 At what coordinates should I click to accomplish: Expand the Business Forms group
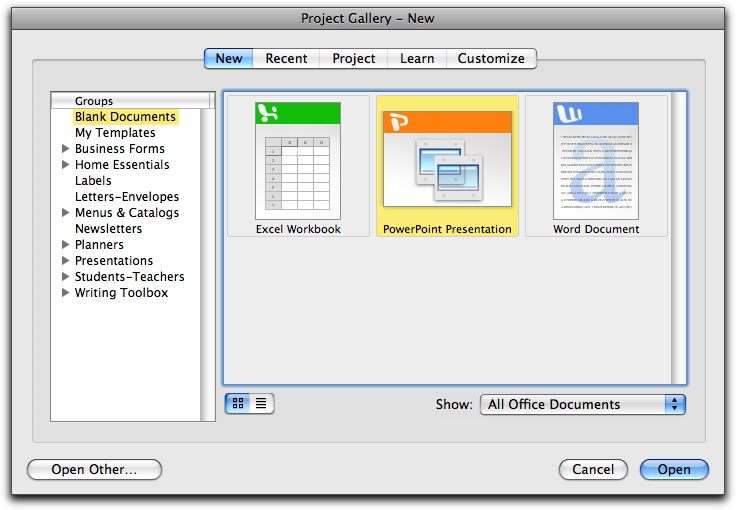(66, 149)
